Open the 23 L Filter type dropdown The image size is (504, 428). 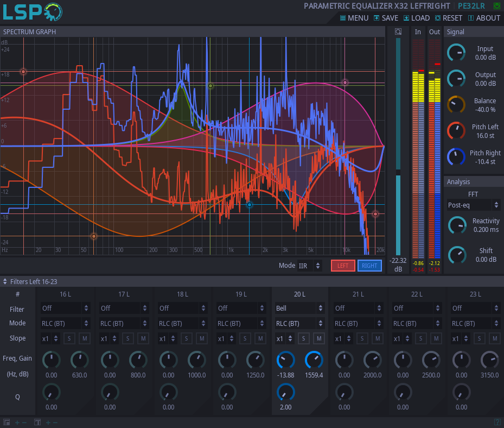[475, 309]
